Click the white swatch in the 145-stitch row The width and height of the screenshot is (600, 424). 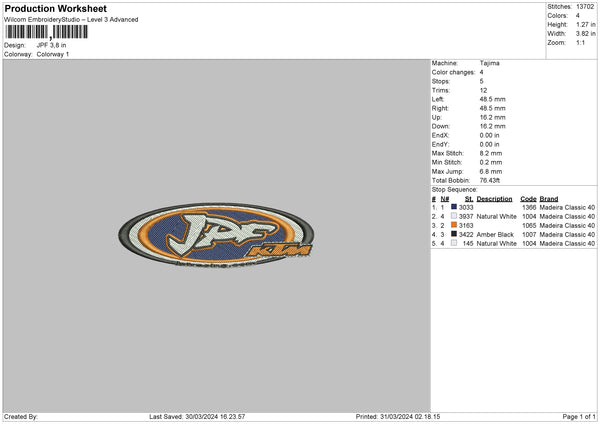pyautogui.click(x=454, y=243)
